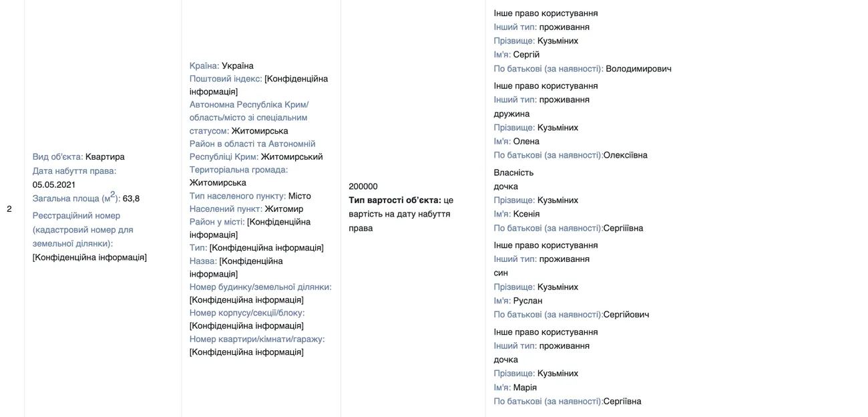The height and width of the screenshot is (417, 868).
Task: Click the first name Руслан
Action: (x=527, y=301)
